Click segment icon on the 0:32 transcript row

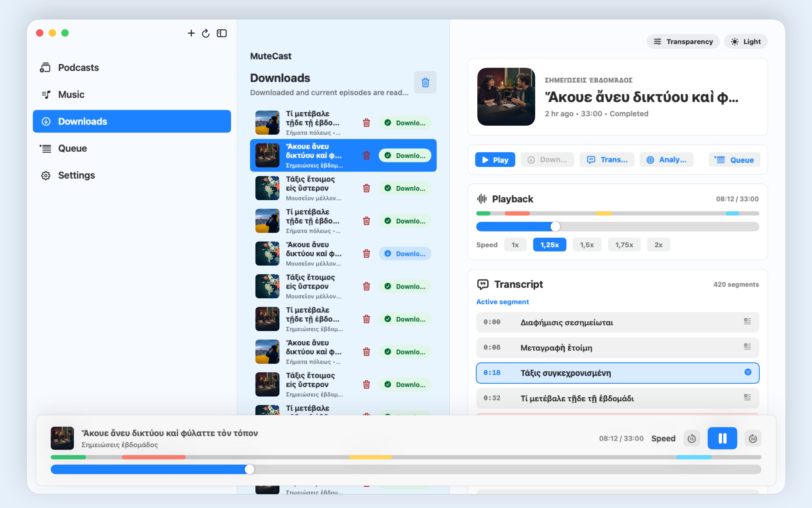pyautogui.click(x=747, y=397)
